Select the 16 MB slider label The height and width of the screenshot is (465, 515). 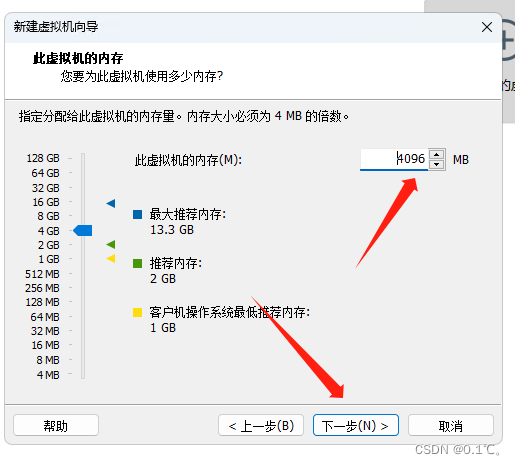45,345
